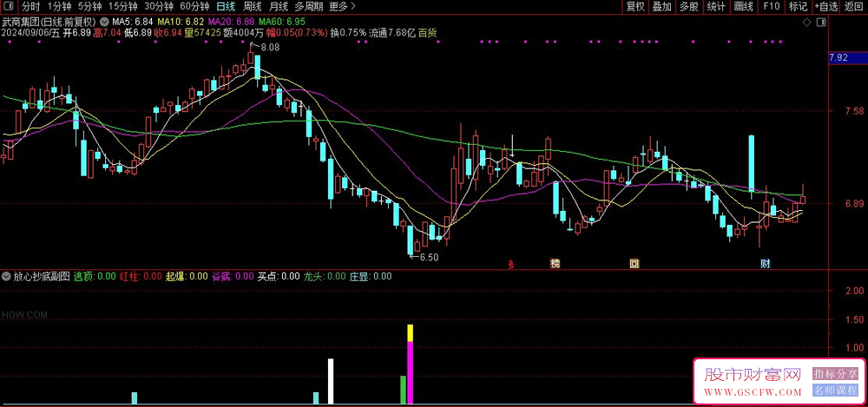The width and height of the screenshot is (868, 407).
Task: Click the diamond icon above price axis
Action: (x=806, y=23)
